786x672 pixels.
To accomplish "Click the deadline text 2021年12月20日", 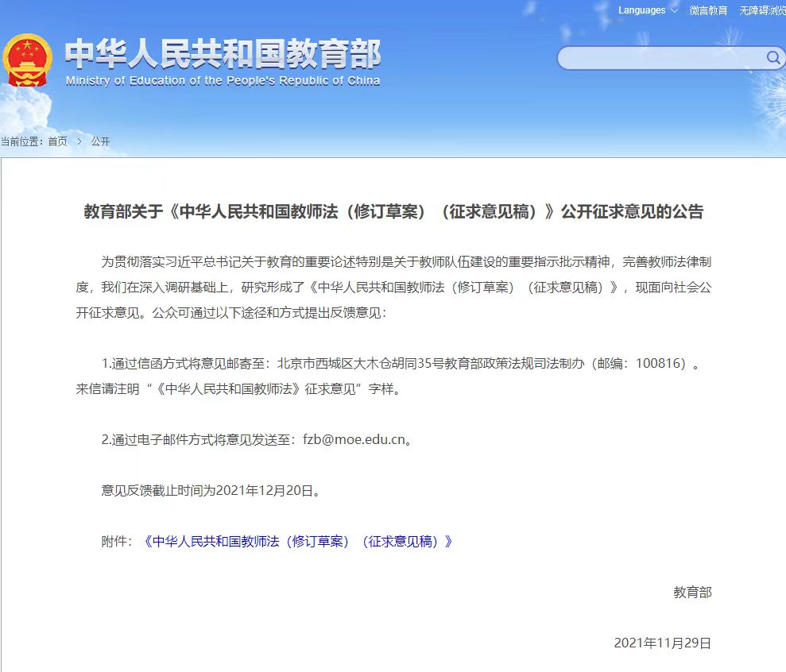I will (265, 490).
